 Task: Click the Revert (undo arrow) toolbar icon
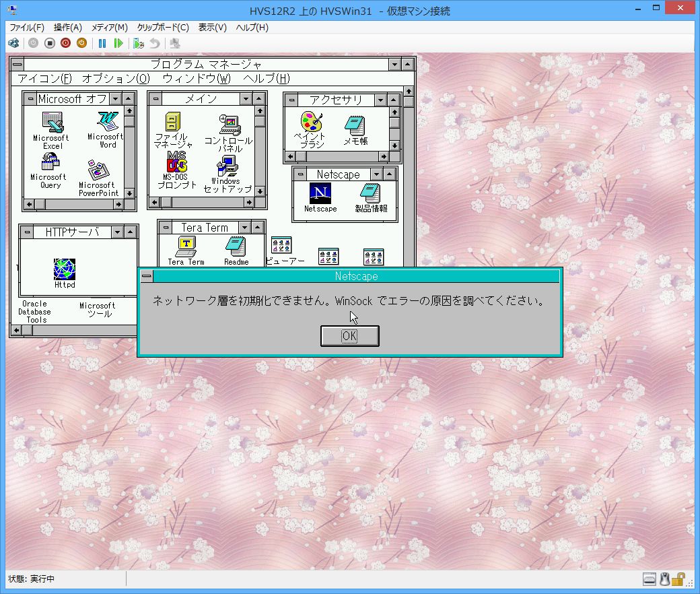(x=154, y=43)
